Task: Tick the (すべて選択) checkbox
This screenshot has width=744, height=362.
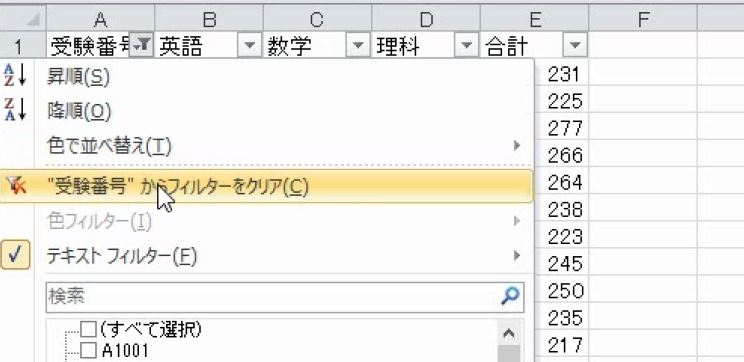Action: [x=88, y=328]
